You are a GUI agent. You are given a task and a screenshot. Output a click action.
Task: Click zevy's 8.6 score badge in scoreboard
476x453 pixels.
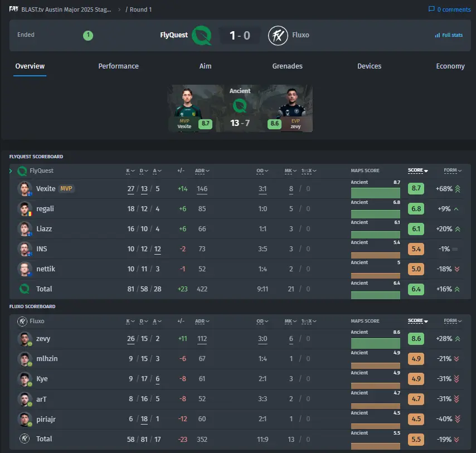click(x=416, y=339)
